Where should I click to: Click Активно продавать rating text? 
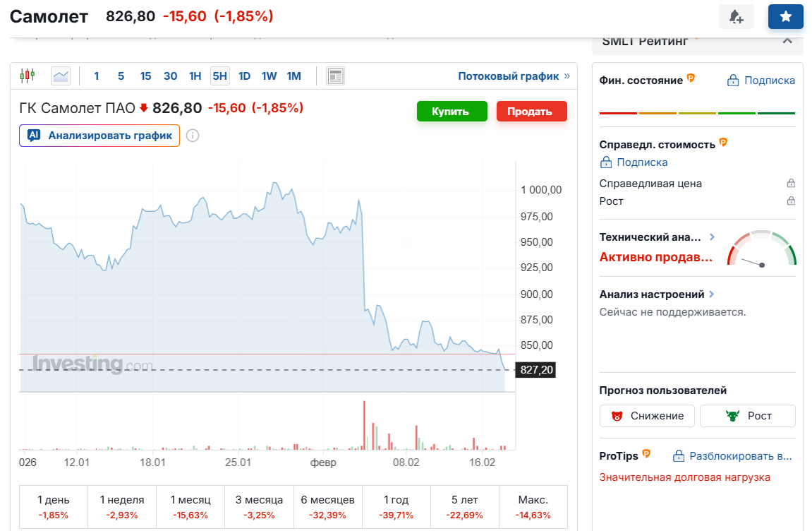656,257
